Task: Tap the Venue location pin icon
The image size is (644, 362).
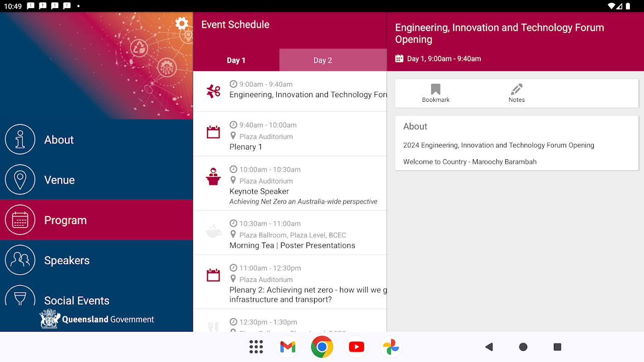Action: [x=20, y=180]
